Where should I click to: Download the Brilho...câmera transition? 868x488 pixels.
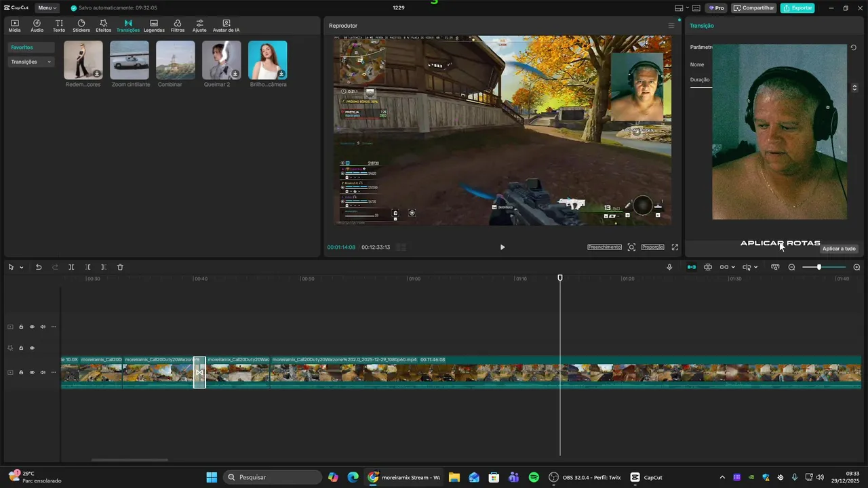tap(281, 74)
